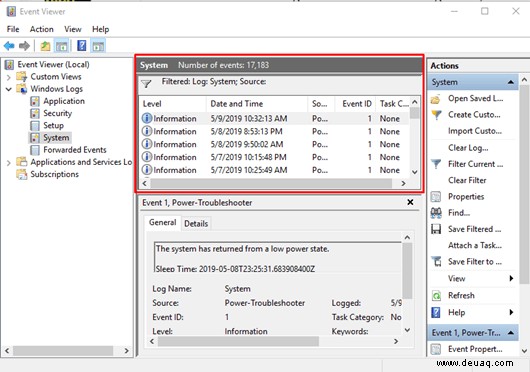Click Attach a Task... action

click(475, 245)
